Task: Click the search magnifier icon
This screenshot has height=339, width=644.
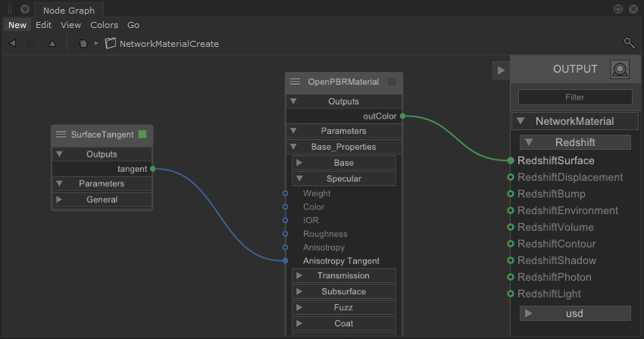Action: tap(629, 43)
